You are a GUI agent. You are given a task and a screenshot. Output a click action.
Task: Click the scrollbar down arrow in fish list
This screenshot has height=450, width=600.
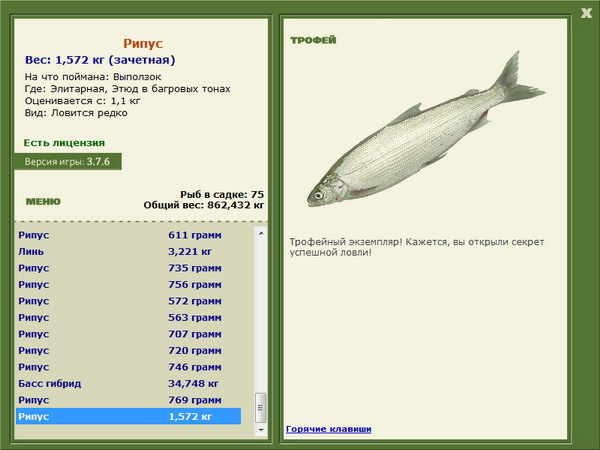(x=261, y=430)
